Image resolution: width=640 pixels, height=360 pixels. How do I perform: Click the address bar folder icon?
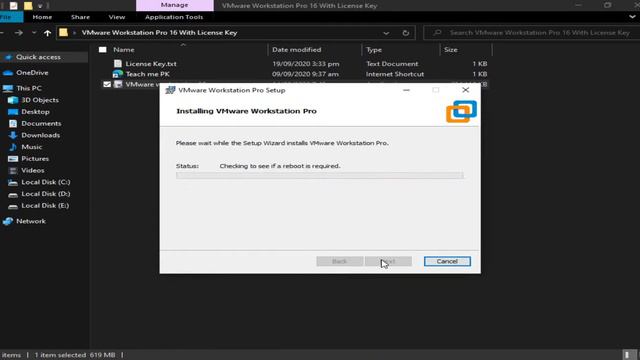coord(63,33)
